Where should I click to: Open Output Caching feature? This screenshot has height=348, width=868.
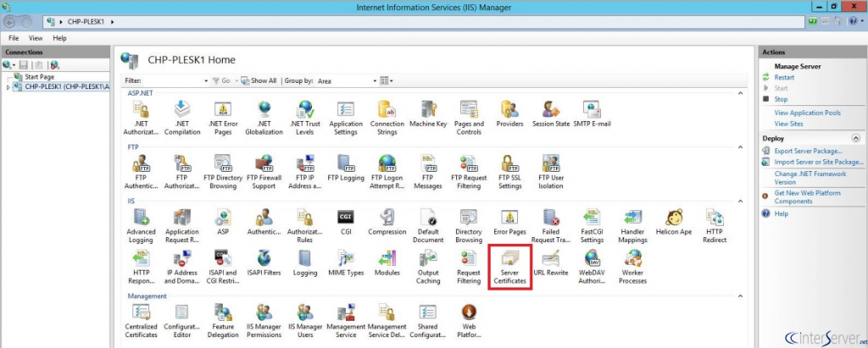428,268
